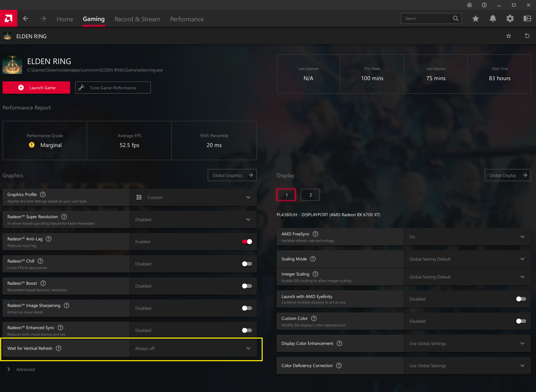Open Global Graphics settings button

coord(232,175)
